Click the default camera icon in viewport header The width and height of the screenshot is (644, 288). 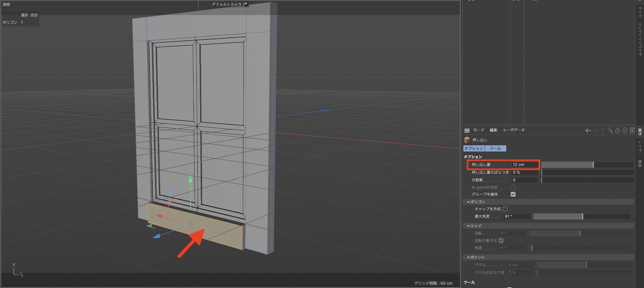(245, 5)
